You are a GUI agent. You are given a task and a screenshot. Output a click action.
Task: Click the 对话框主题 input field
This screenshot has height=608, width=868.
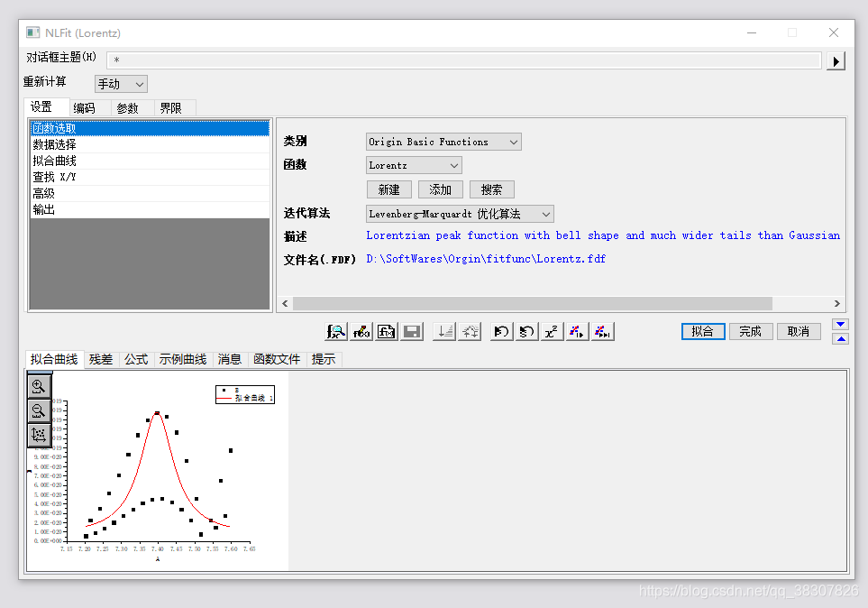(x=464, y=60)
